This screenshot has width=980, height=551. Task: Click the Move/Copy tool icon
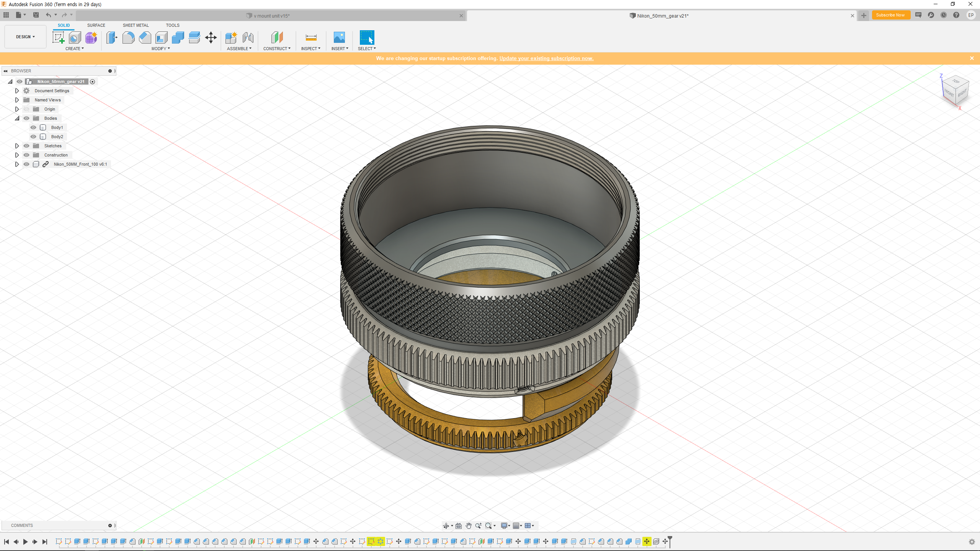tap(211, 37)
